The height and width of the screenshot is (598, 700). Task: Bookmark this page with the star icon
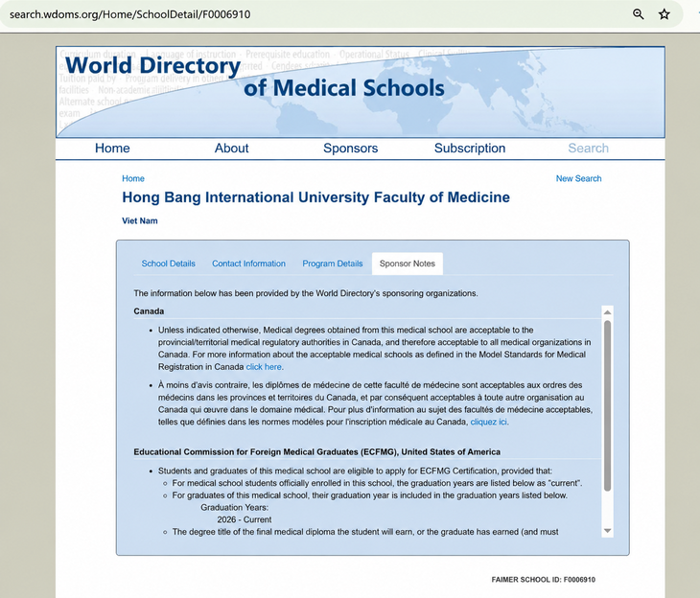(x=665, y=14)
